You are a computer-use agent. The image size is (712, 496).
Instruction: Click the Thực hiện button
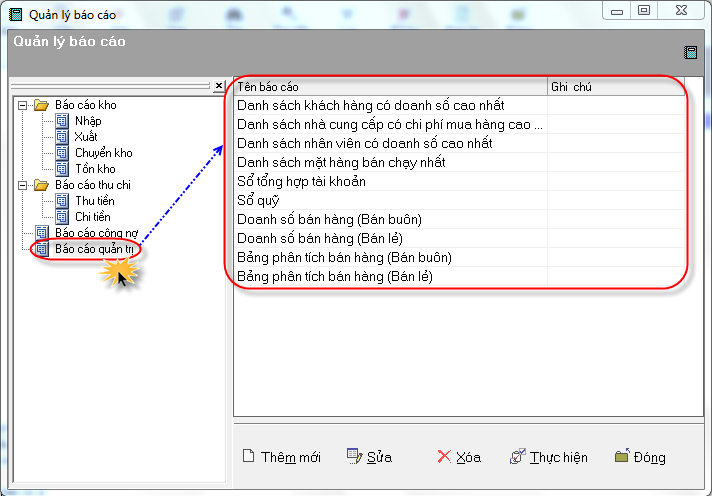[x=549, y=457]
